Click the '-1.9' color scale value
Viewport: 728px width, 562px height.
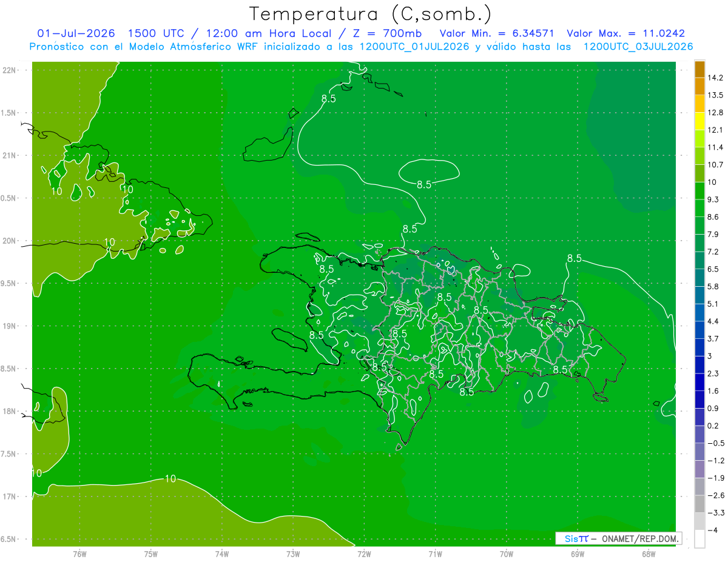tap(715, 478)
